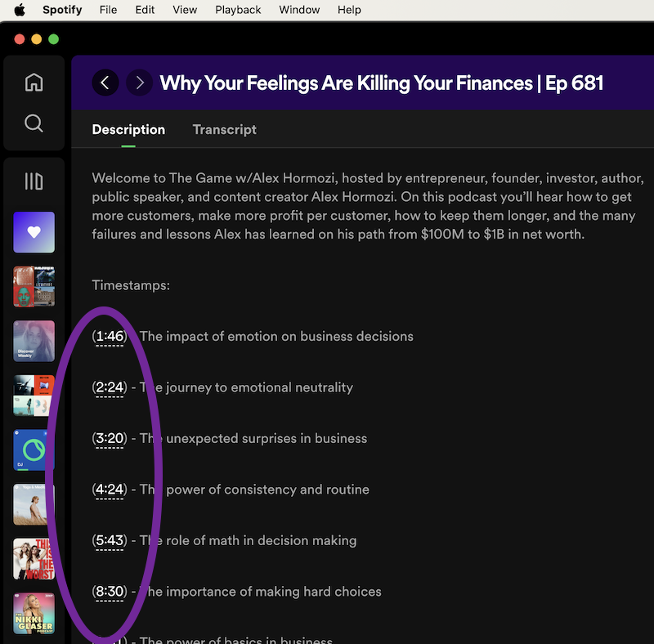The image size is (654, 644).
Task: Jump to timestamp 2:24
Action: [110, 387]
